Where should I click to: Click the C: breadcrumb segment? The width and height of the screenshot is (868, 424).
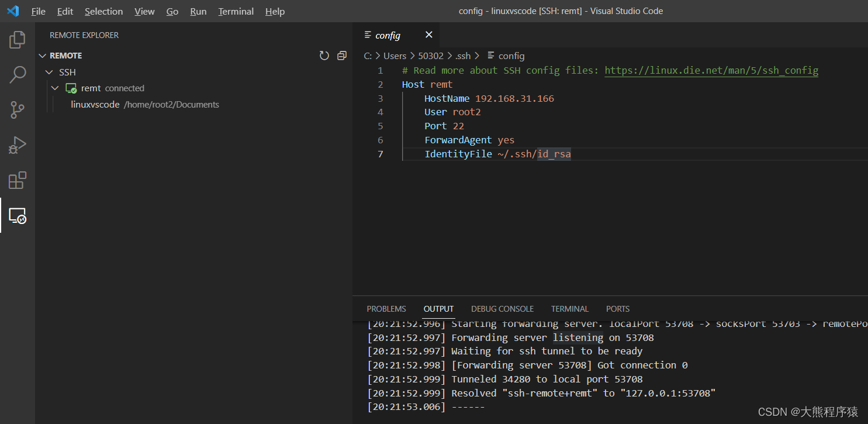pos(368,56)
